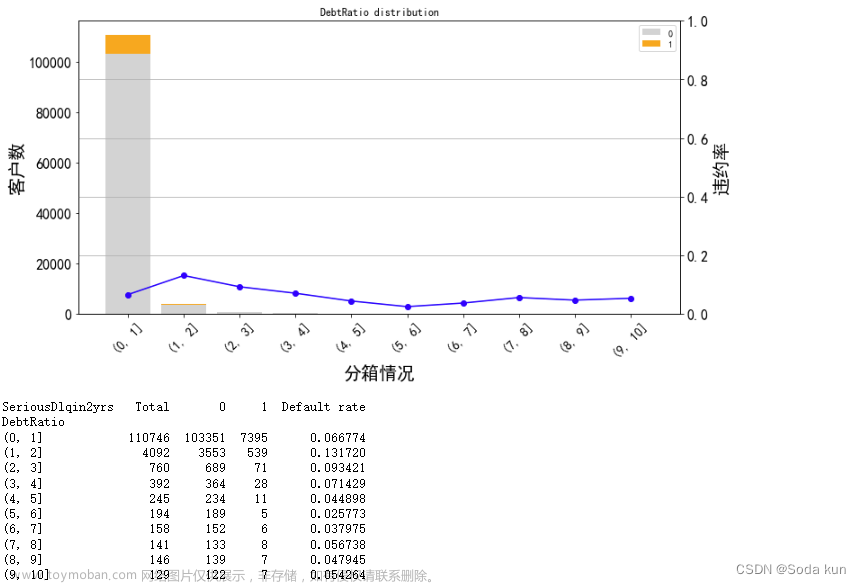Click the default rate "0.037975"
The width and height of the screenshot is (861, 584).
[338, 529]
